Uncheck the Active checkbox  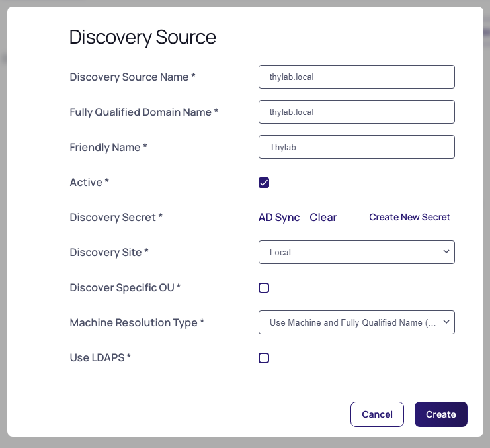(x=264, y=183)
